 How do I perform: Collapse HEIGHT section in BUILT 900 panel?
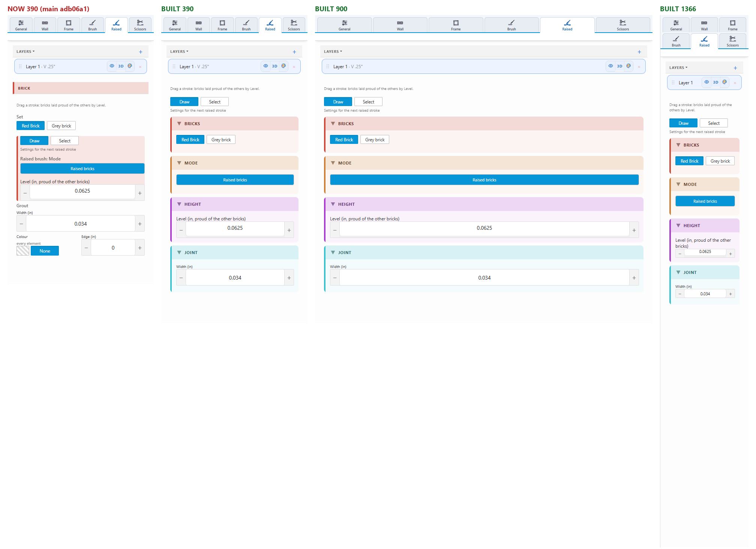tap(333, 204)
